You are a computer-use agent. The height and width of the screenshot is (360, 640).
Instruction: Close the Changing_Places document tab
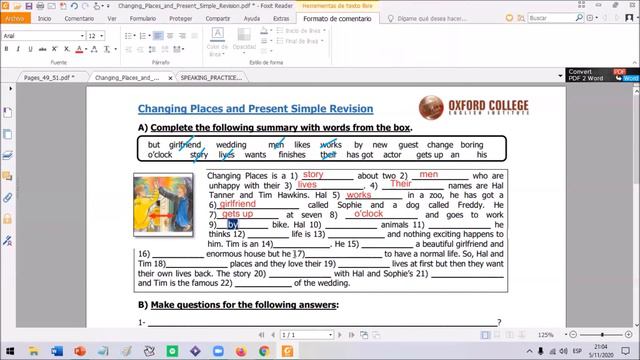(170, 78)
